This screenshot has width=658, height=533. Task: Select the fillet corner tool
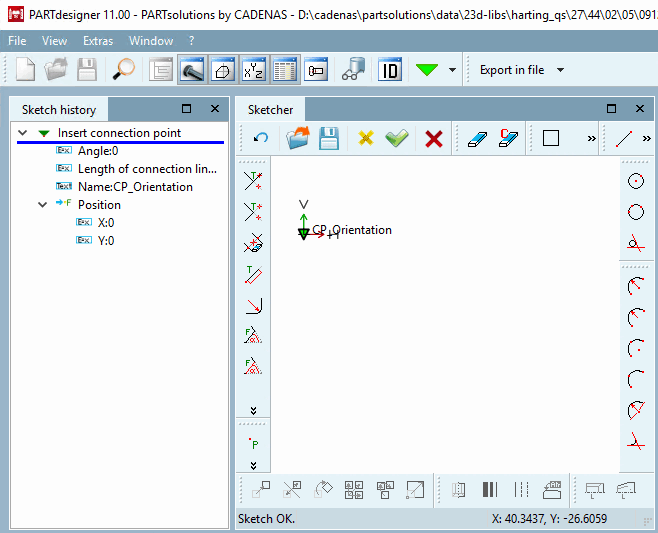[253, 305]
